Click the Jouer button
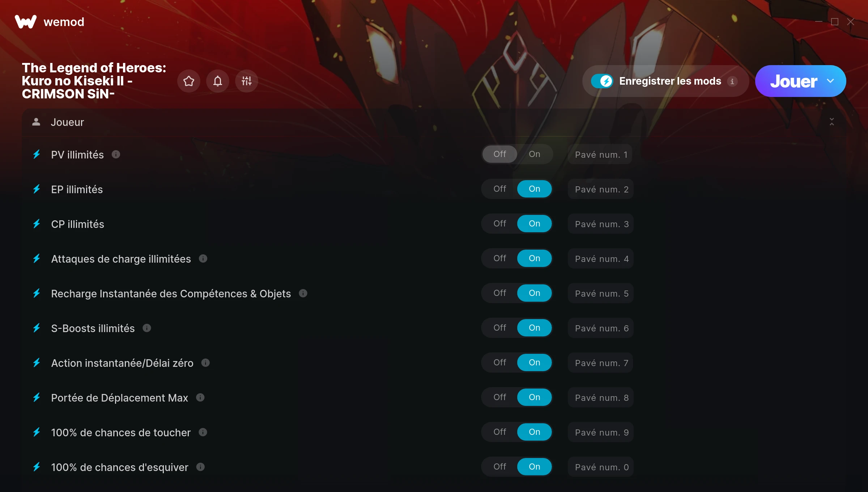Viewport: 868px width, 492px height. tap(793, 81)
